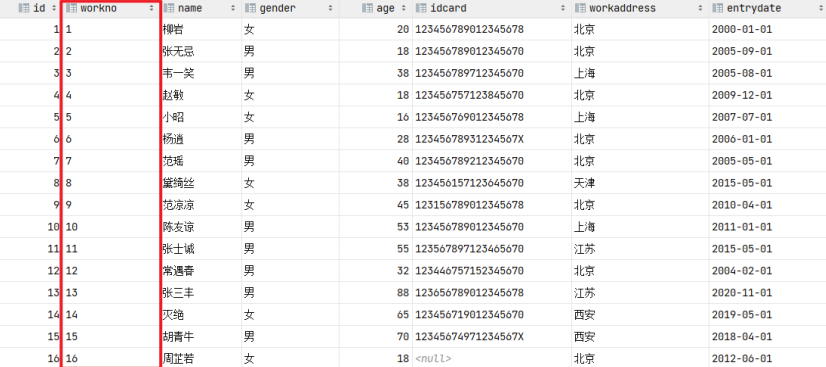Click 江苏 in the 张士诚 row
The height and width of the screenshot is (367, 826).
pos(584,249)
